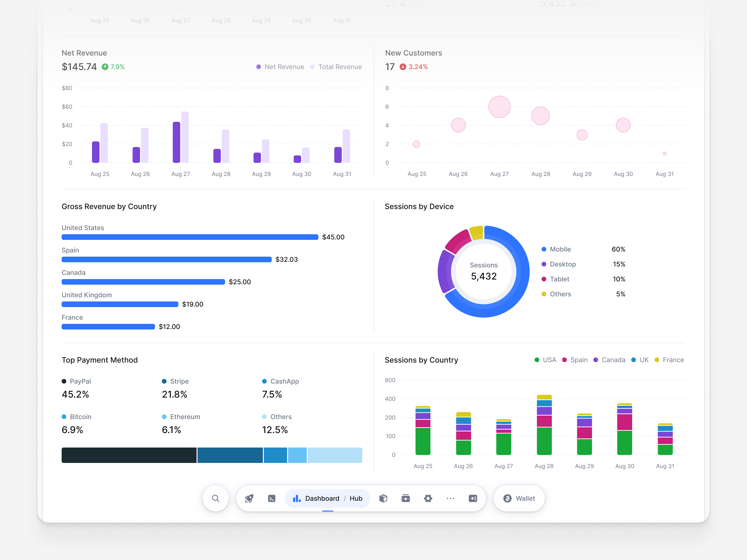Click the sign-out arrow icon in the dock
Viewport: 747px width, 560px height.
pyautogui.click(x=473, y=498)
